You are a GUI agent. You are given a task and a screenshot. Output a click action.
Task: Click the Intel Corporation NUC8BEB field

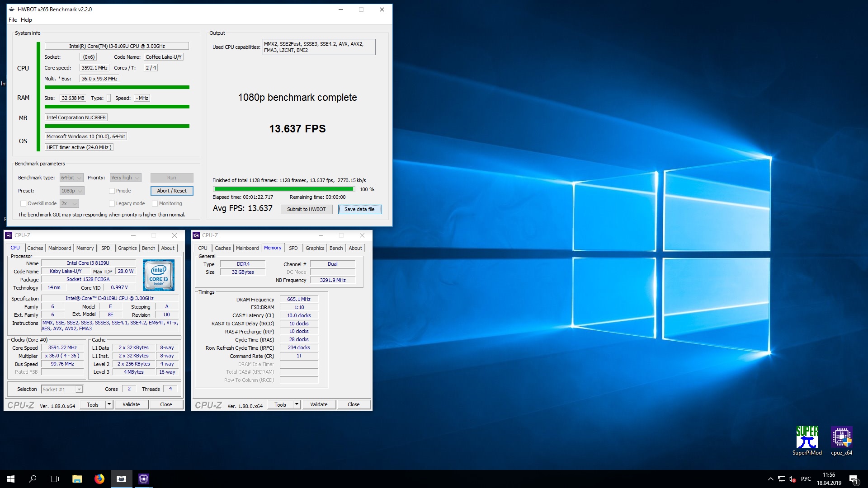[x=76, y=117]
